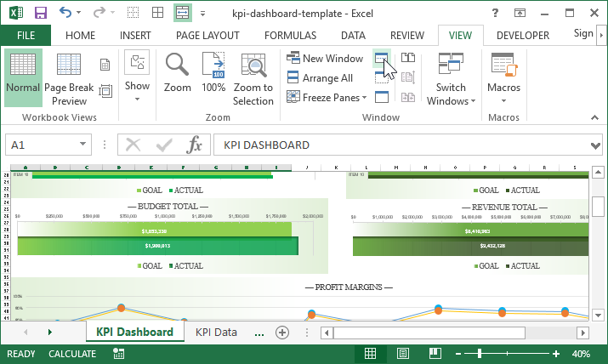The image size is (608, 364).
Task: Open the Switch Windows dropdown
Action: click(x=451, y=94)
